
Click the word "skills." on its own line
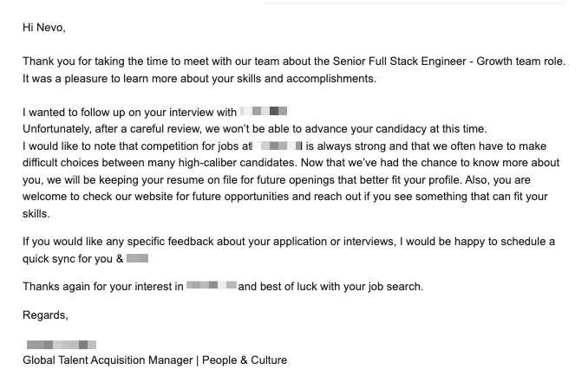(36, 214)
